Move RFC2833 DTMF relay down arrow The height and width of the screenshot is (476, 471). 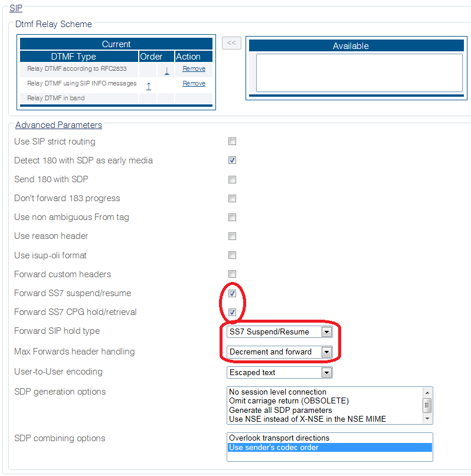coord(166,71)
